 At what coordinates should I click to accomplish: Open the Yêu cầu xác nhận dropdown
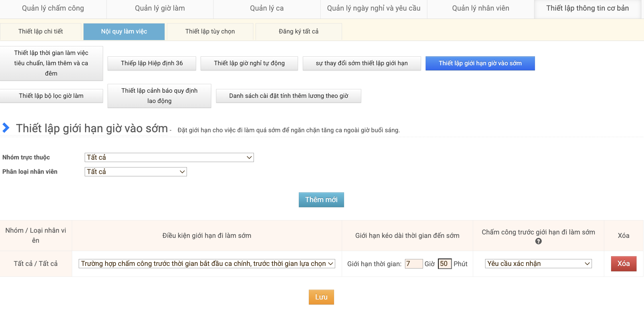pos(538,264)
